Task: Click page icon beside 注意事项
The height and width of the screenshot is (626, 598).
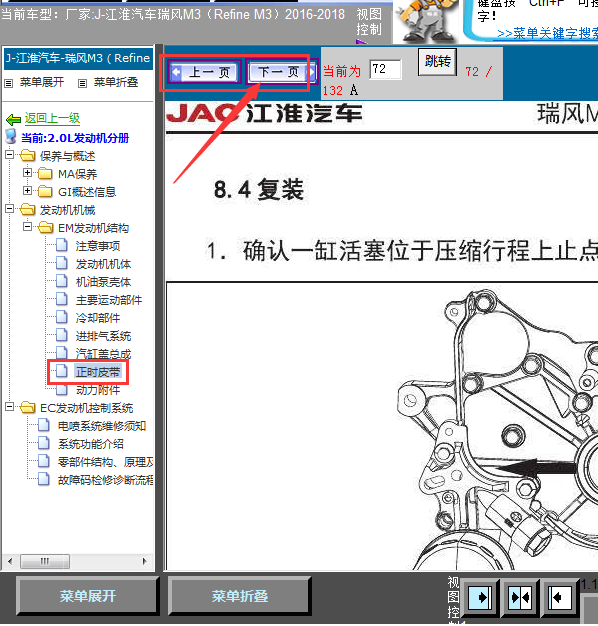Action: pyautogui.click(x=61, y=245)
